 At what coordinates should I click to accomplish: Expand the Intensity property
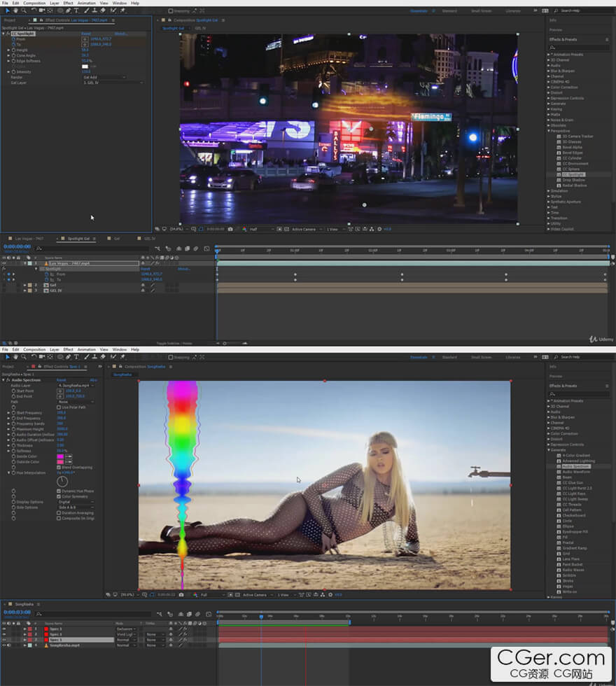pos(8,71)
